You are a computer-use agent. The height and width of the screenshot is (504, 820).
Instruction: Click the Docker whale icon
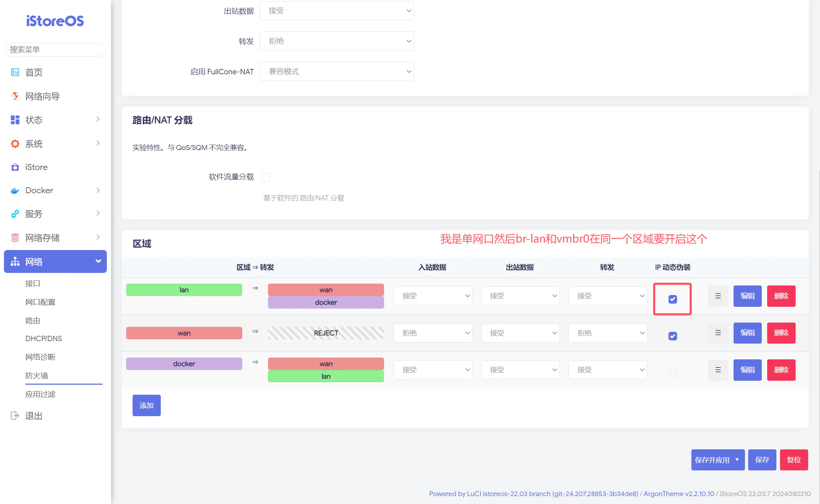[15, 190]
